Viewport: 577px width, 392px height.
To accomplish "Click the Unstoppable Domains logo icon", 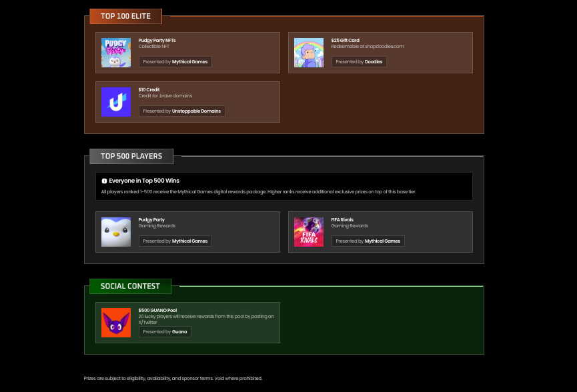I will (x=116, y=102).
